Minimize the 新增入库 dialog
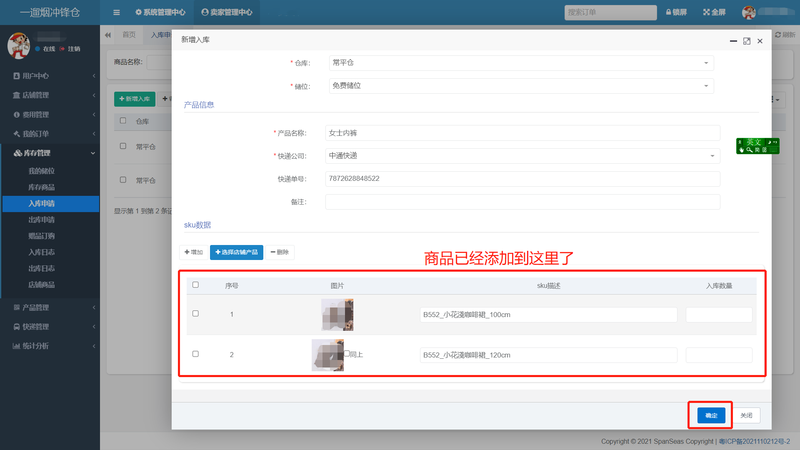 pyautogui.click(x=733, y=41)
